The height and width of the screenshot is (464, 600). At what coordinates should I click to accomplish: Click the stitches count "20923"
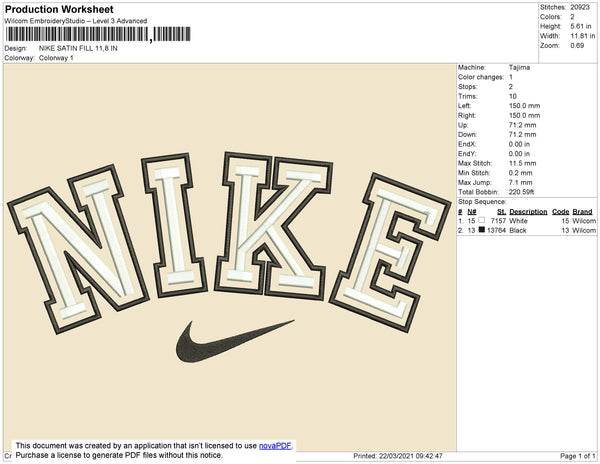[x=580, y=7]
